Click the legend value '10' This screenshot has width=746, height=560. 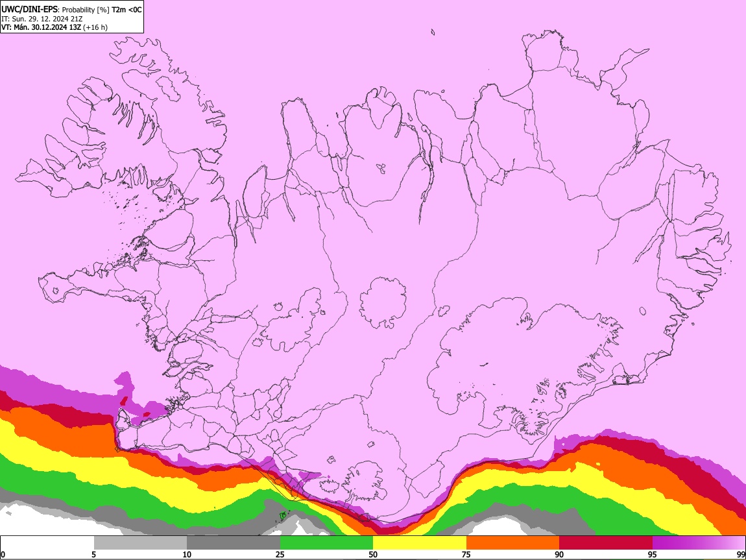point(187,555)
